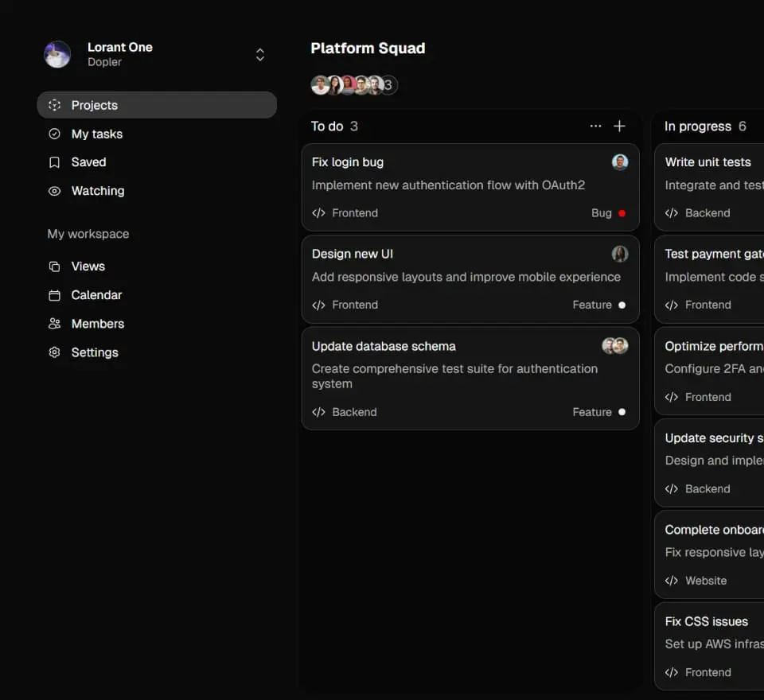
Task: Open the Write unit tests card
Action: 708,162
